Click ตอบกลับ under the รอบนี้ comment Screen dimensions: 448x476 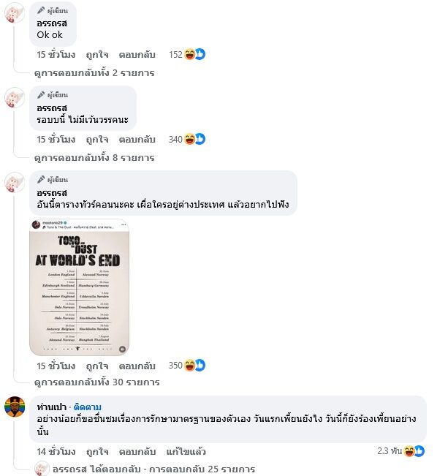click(x=137, y=140)
